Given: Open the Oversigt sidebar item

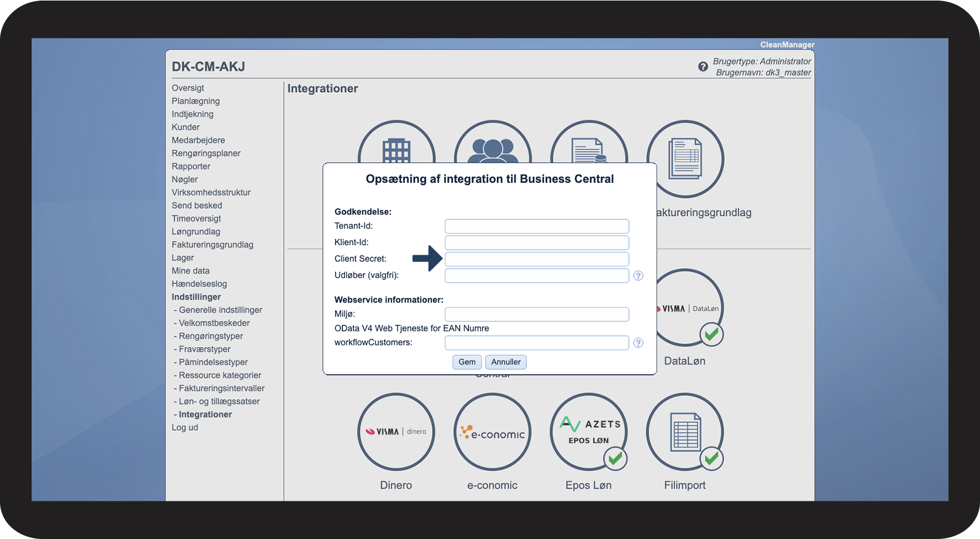Looking at the screenshot, I should [188, 88].
